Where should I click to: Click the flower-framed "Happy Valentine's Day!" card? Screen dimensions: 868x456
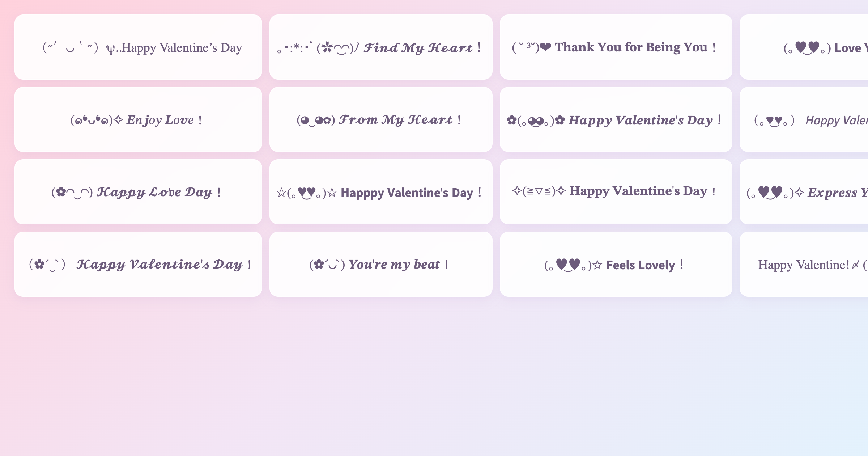[x=615, y=119]
